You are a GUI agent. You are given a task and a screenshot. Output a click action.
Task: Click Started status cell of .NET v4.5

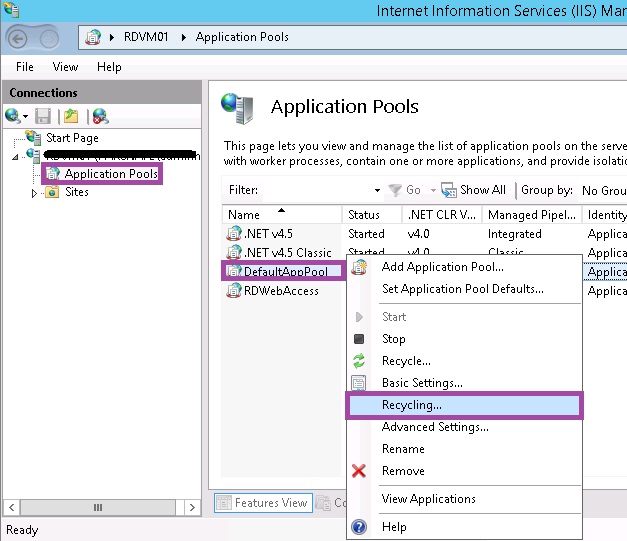tap(366, 234)
